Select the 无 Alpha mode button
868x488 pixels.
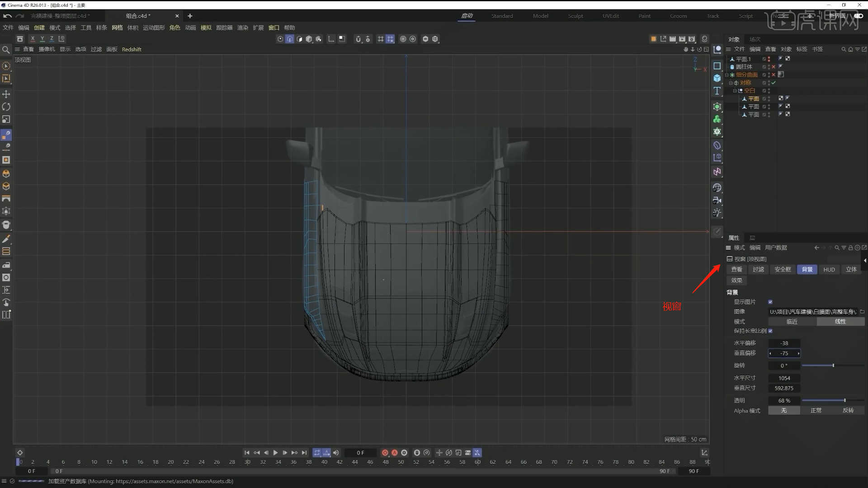[x=784, y=410]
